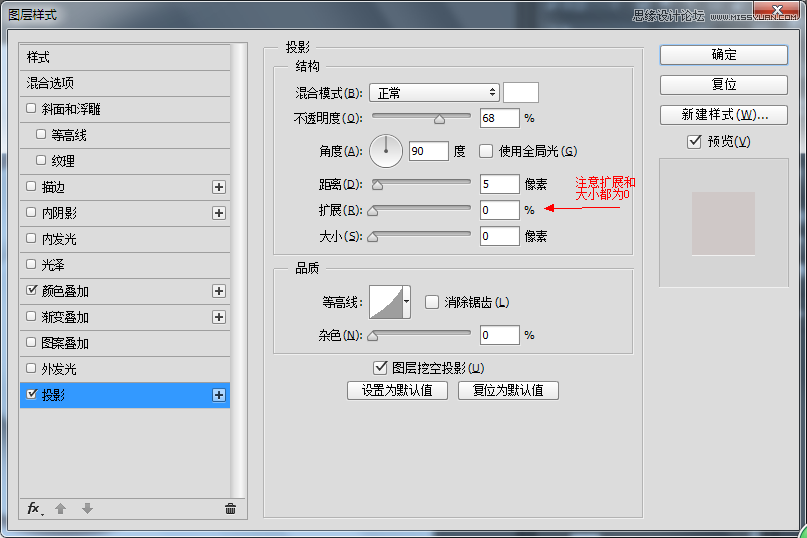Click the trash delete effect icon

click(x=230, y=508)
